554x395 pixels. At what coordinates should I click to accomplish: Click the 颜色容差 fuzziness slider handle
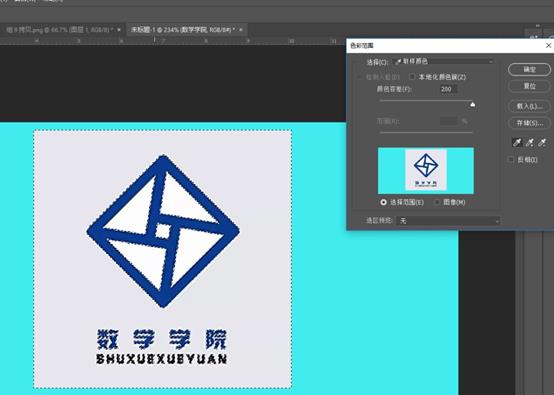point(472,104)
